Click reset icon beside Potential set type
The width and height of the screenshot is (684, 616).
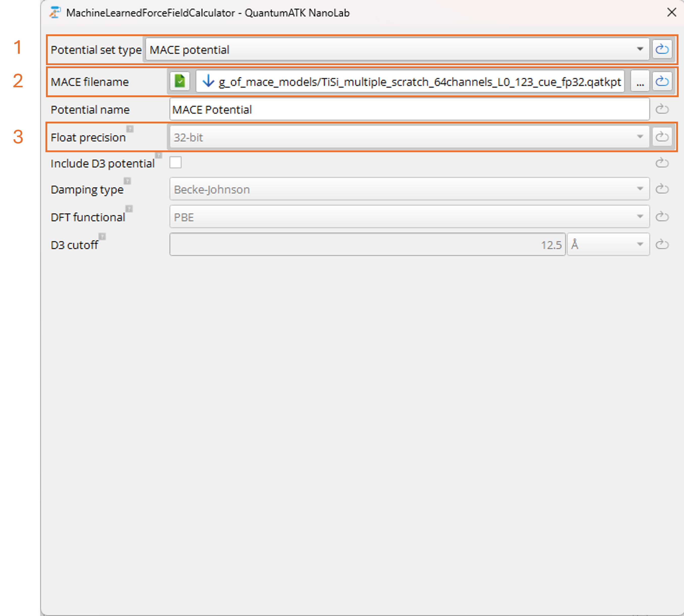[x=662, y=49]
